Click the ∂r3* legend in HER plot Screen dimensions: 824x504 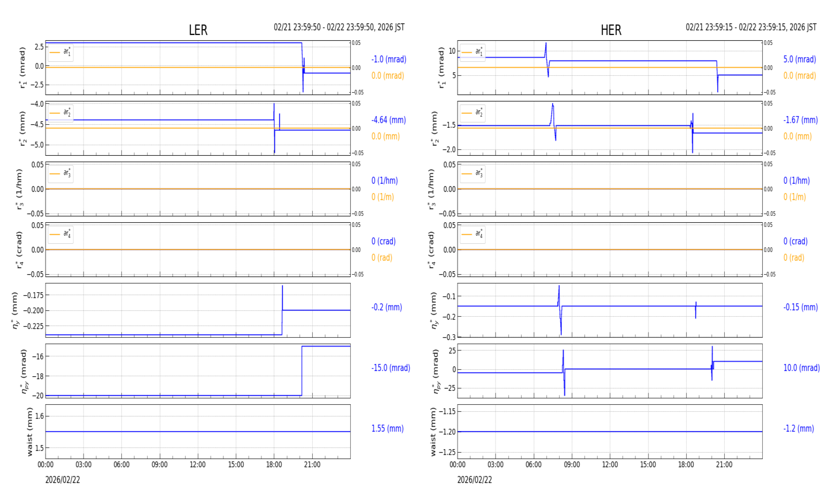click(473, 174)
